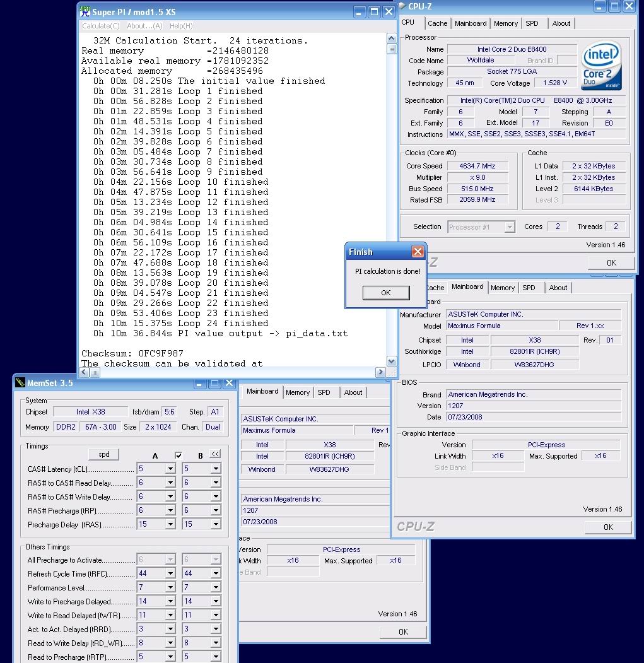Open SPD tab in top CPU-Z window

click(x=532, y=24)
